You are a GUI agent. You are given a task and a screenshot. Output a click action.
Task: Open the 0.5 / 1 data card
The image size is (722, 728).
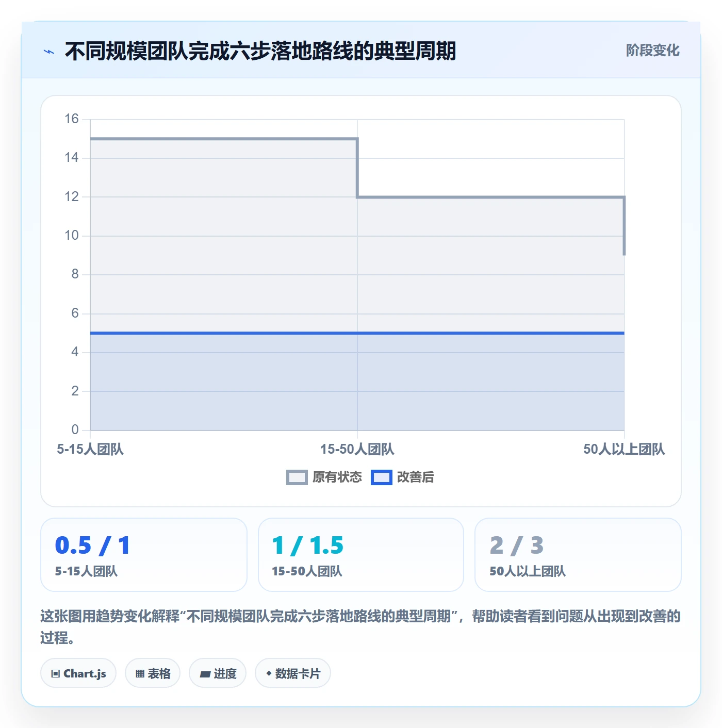[x=144, y=555]
